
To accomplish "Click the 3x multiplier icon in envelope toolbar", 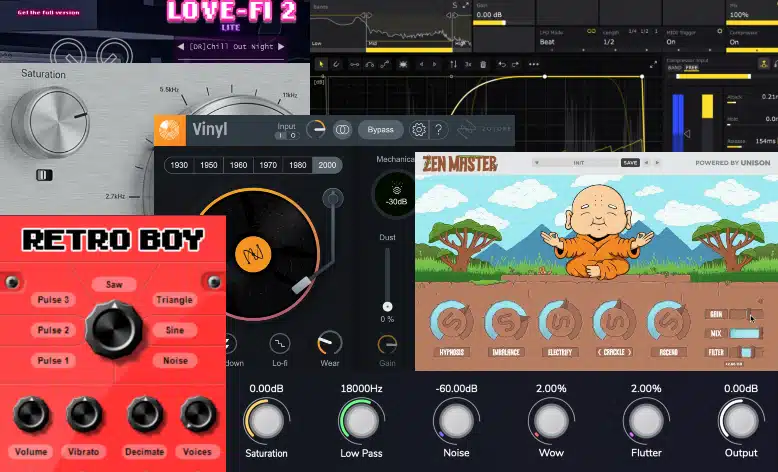I will point(468,65).
